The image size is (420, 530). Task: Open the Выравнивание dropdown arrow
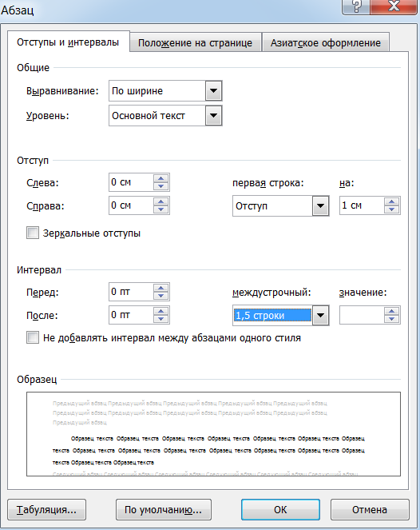214,90
